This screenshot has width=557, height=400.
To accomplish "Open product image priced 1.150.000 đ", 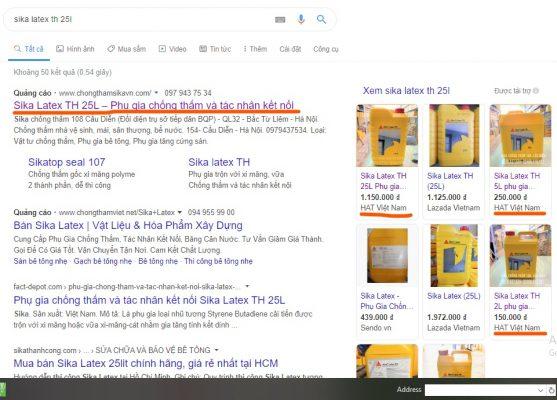I will point(387,135).
